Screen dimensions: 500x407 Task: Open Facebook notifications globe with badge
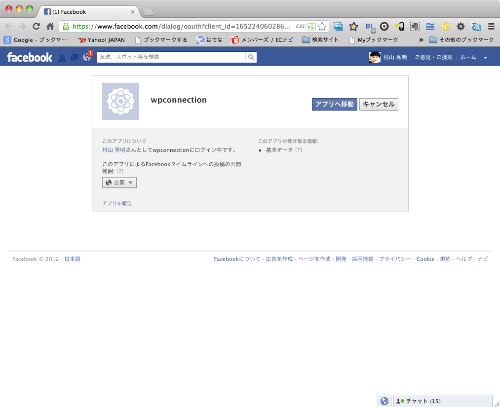(87, 57)
